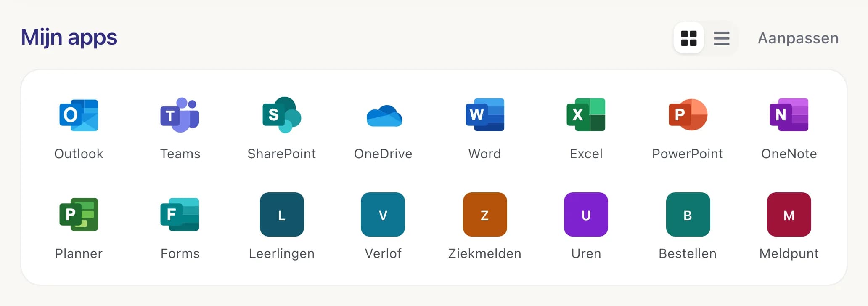Click the Teams label text
This screenshot has width=868, height=306.
click(x=180, y=154)
